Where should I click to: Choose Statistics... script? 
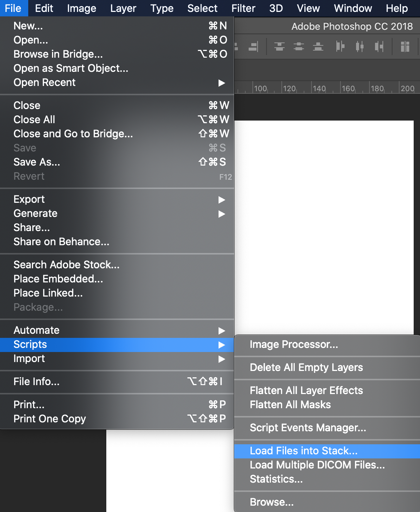327,479
